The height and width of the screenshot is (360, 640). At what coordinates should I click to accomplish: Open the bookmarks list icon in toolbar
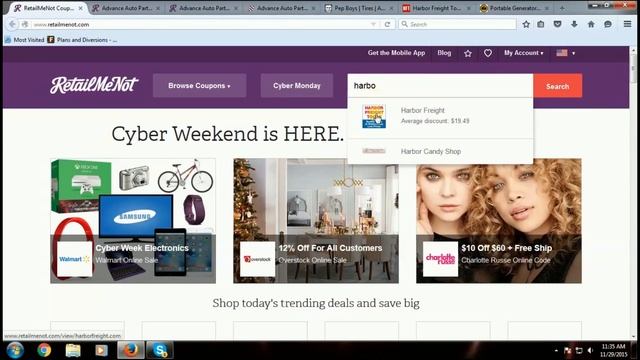tap(541, 24)
